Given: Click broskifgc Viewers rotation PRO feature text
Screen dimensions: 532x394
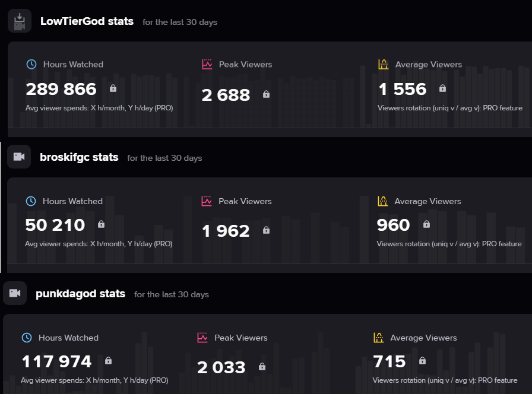Looking at the screenshot, I should coord(449,244).
